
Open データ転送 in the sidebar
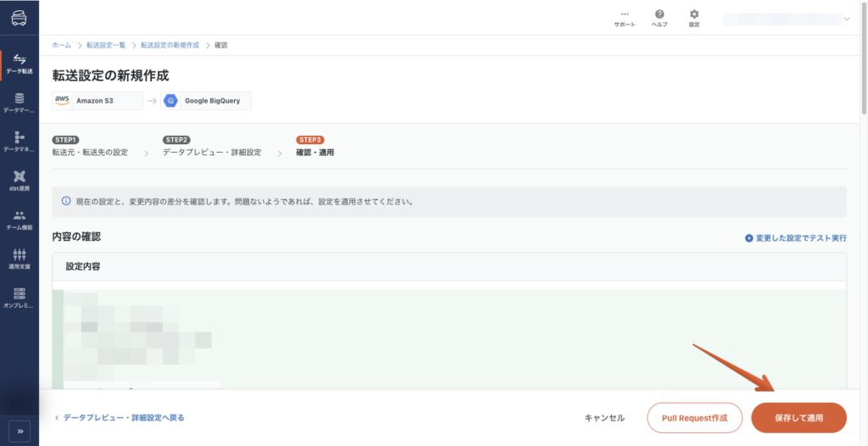click(x=19, y=63)
